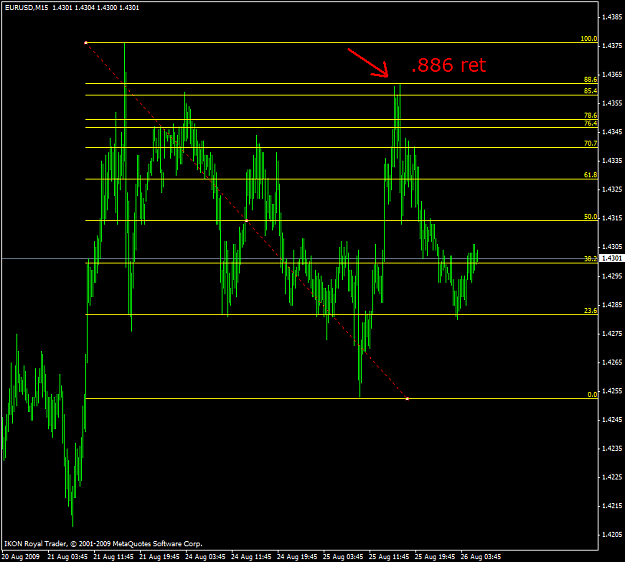This screenshot has height=562, width=625.
Task: Grab the Fibonacci bottom anchor point at 0.0
Action: point(407,399)
